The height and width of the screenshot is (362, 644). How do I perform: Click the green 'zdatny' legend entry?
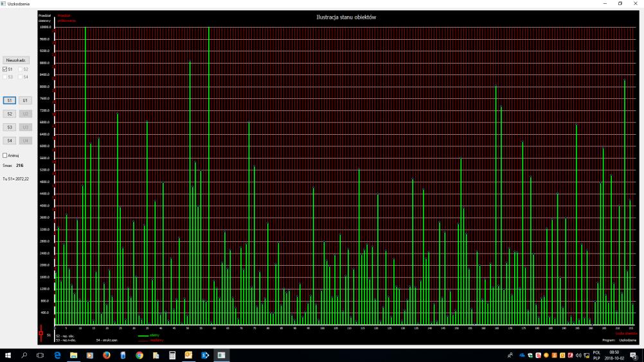pyautogui.click(x=148, y=335)
